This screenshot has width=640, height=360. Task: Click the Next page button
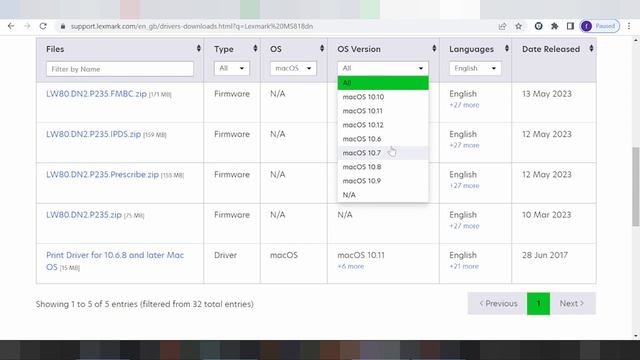coord(573,303)
